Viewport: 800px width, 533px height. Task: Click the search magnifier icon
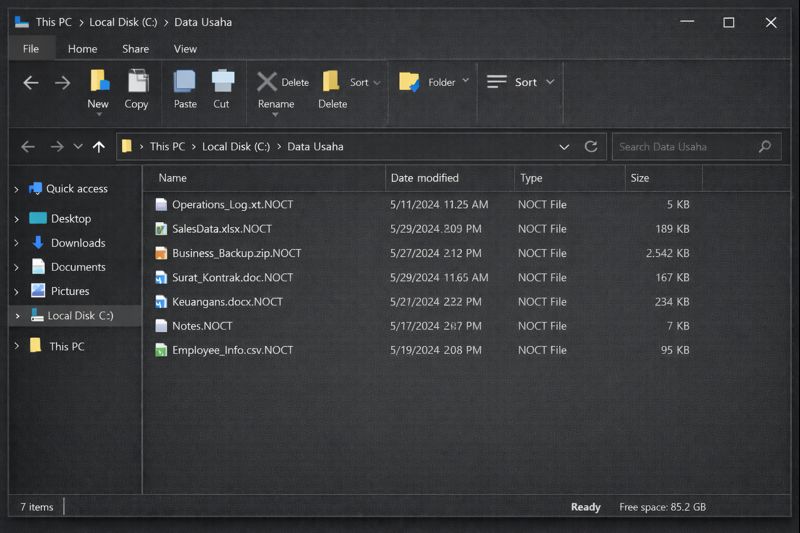pyautogui.click(x=765, y=147)
